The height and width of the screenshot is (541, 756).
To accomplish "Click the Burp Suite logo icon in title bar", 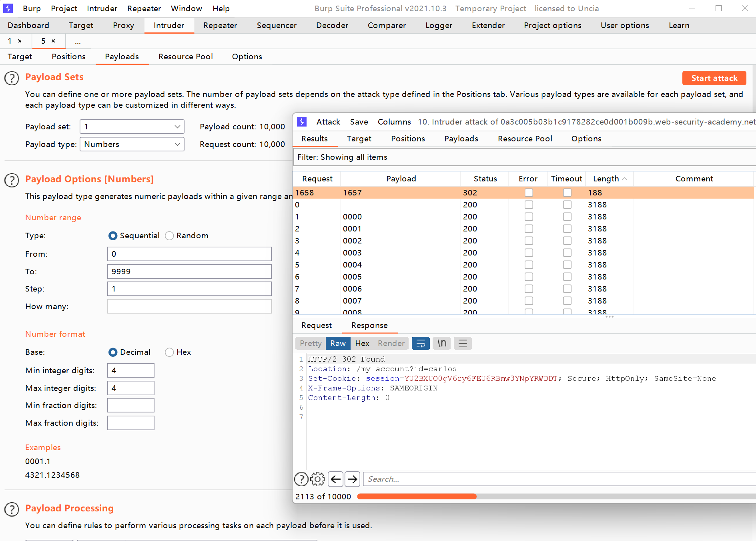I will [x=8, y=8].
